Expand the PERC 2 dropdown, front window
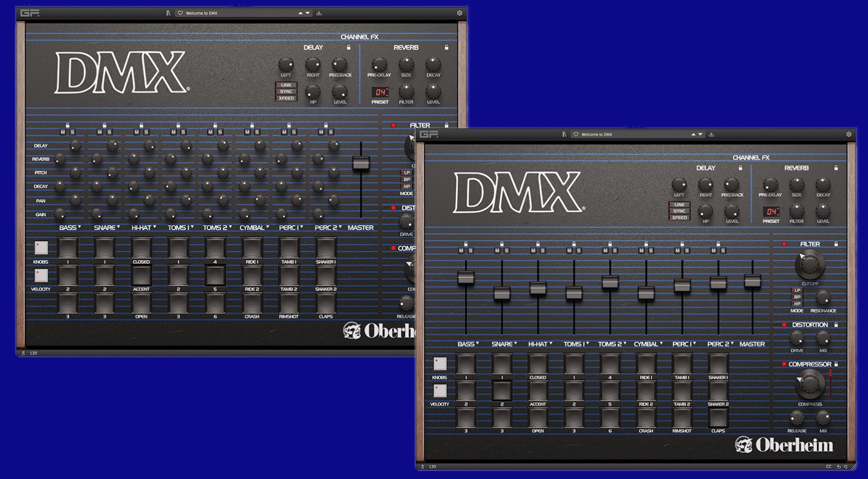Viewport: 868px width, 479px height. (x=732, y=343)
